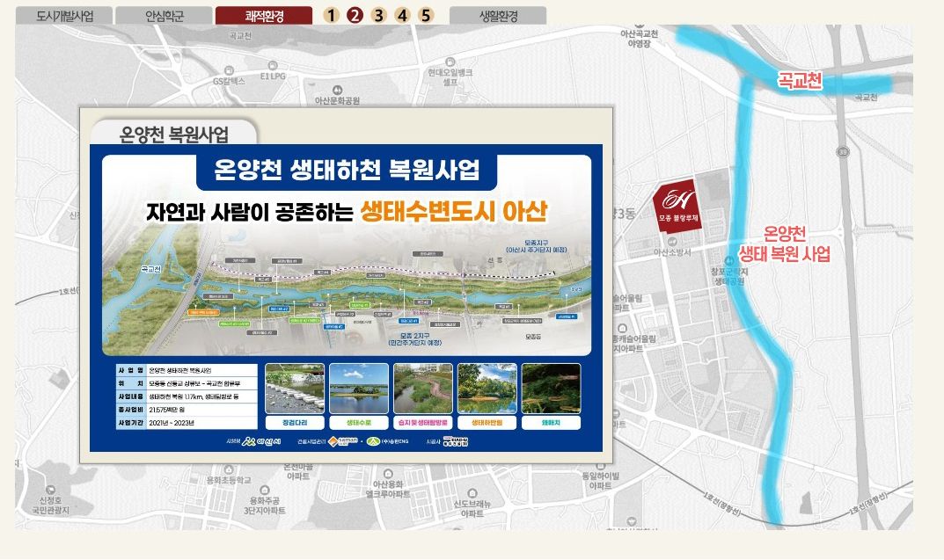Select numbered circle 5

426,15
